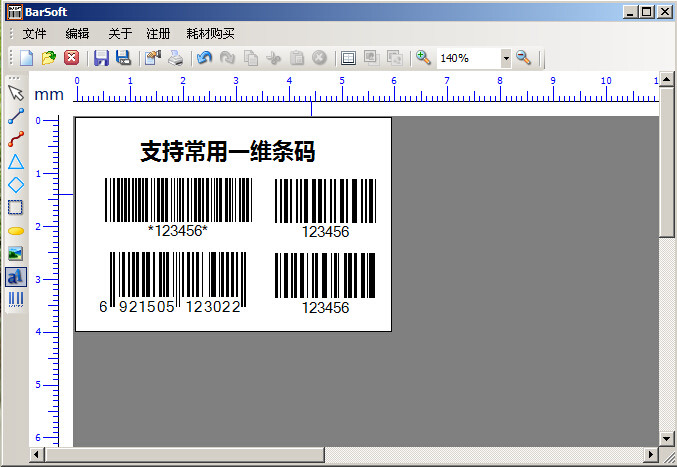The height and width of the screenshot is (467, 677).
Task: Select the barcode insertion tool
Action: click(x=16, y=299)
